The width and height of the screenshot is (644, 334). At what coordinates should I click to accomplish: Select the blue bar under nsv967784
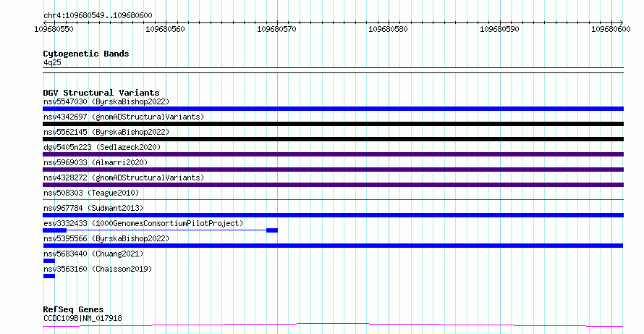pyautogui.click(x=333, y=215)
